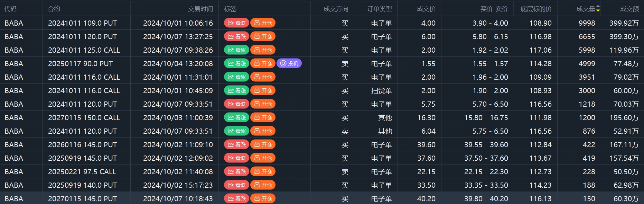Click the 投机 tag on the 90.0 PUT row
Screen dimensions: 644x204
coord(289,63)
